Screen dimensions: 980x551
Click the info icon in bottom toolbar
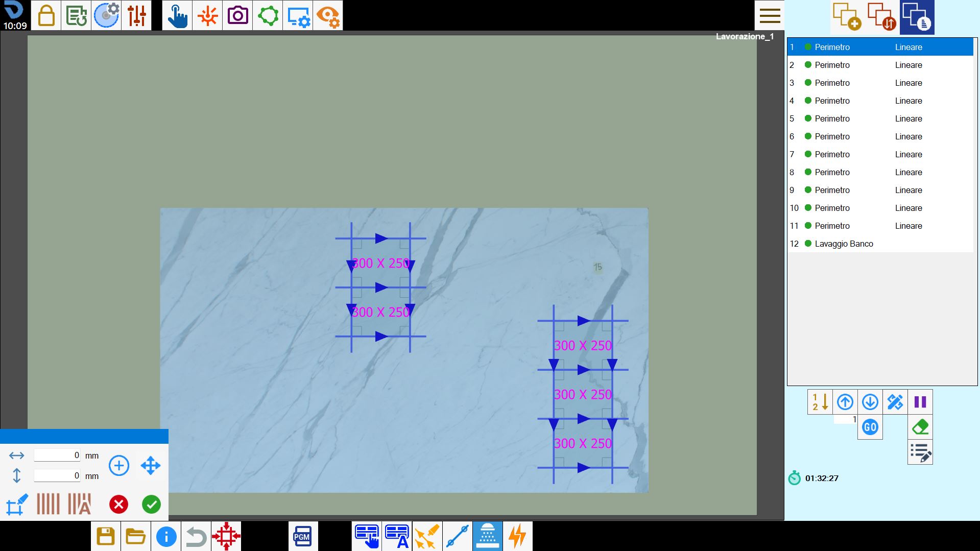(x=166, y=536)
